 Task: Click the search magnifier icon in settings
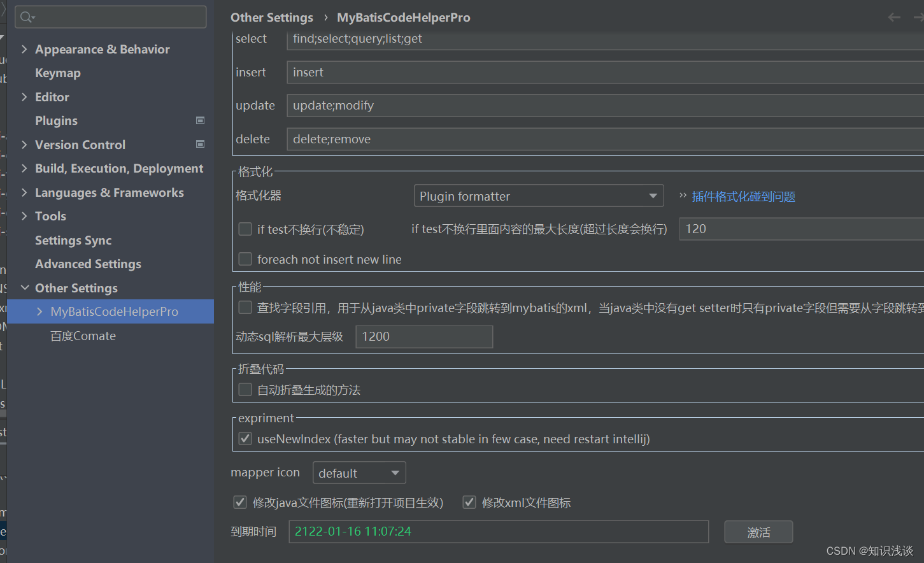26,17
